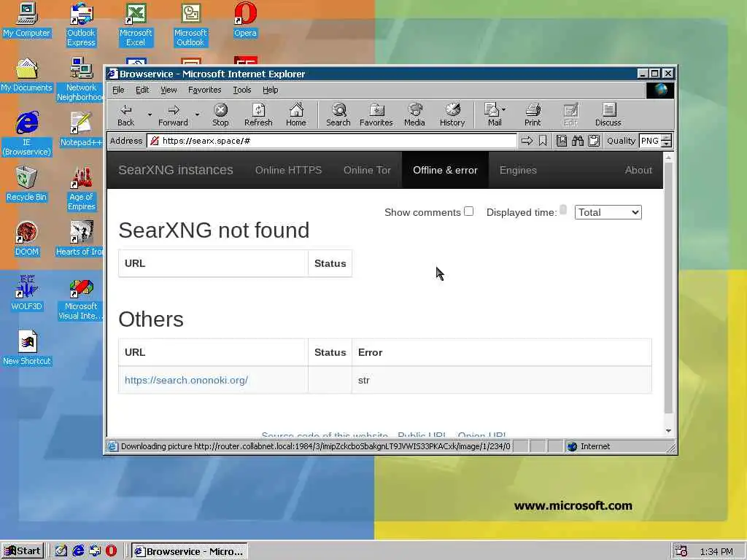Open the Media toolbar button
Image resolution: width=747 pixels, height=560 pixels.
pos(414,115)
